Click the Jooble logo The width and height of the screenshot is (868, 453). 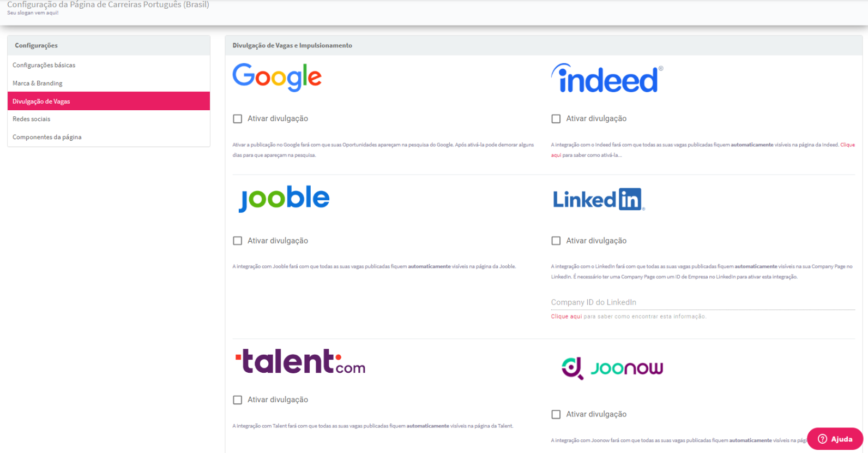(284, 199)
